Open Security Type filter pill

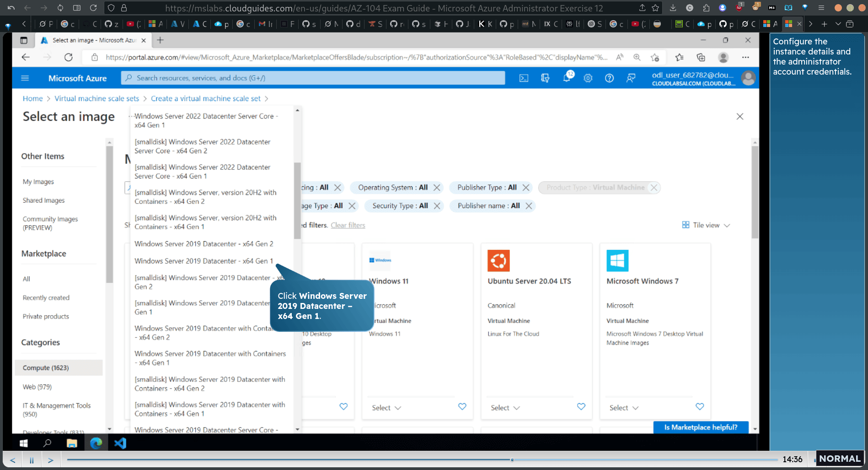pyautogui.click(x=400, y=206)
